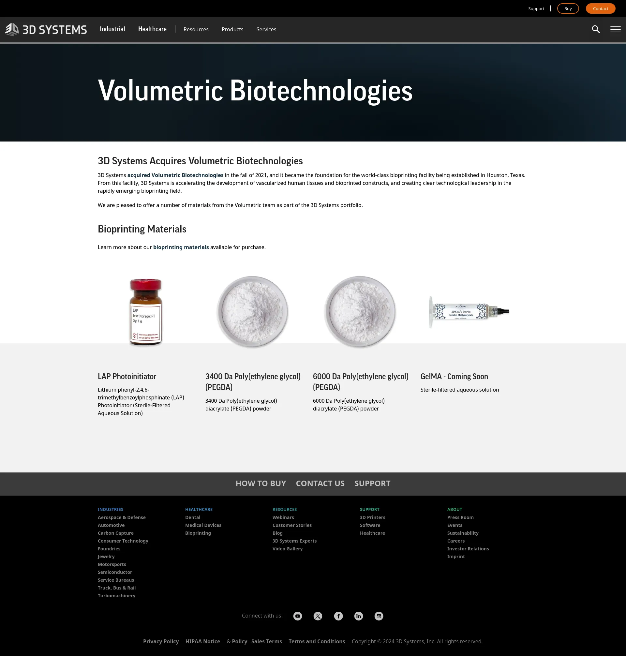
Task: Open the Industrial nav menu
Action: [x=112, y=29]
